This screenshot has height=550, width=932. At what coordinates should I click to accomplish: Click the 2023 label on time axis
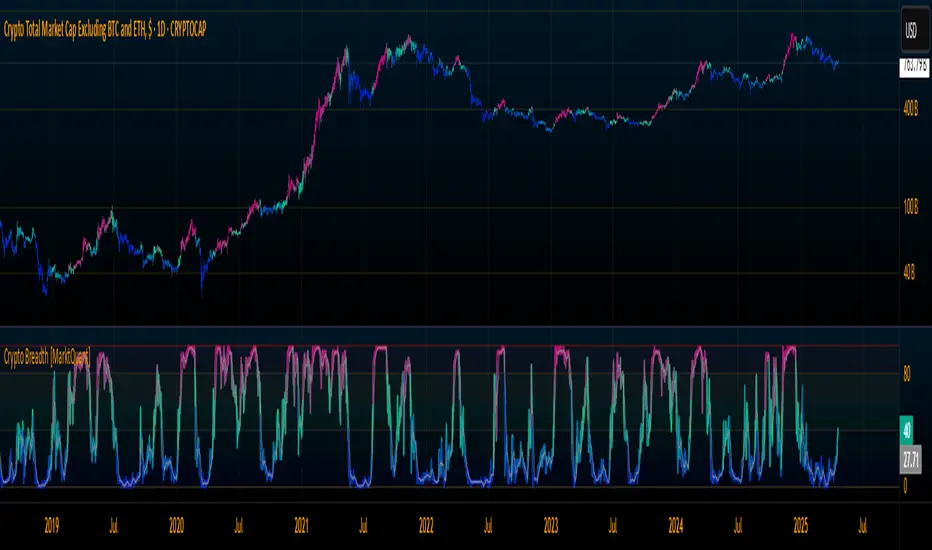tap(551, 526)
